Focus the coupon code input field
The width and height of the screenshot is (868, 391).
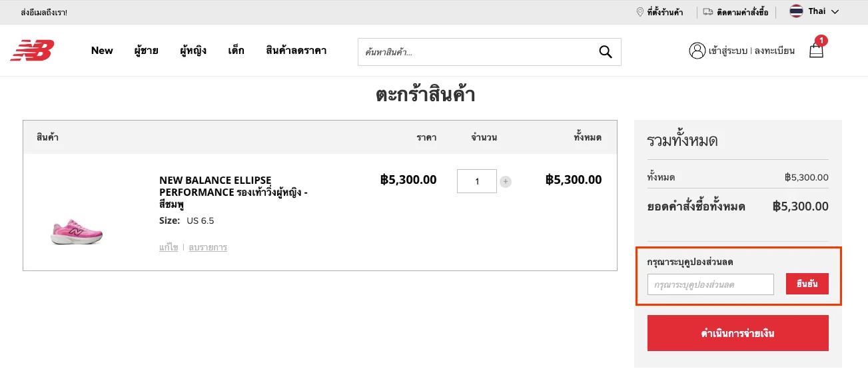[x=711, y=284]
